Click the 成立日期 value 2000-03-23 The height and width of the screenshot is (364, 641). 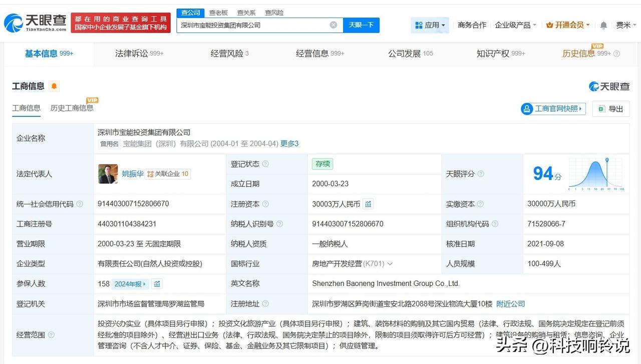330,184
